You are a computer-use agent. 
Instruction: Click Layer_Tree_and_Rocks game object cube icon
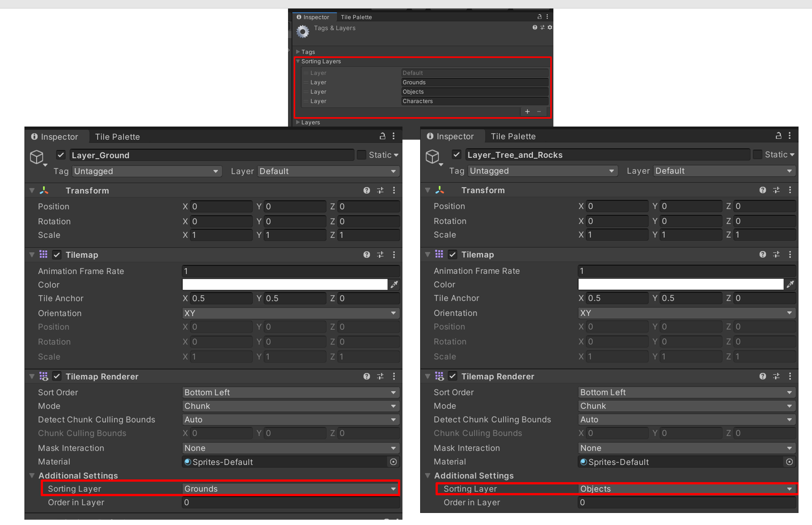tap(432, 156)
